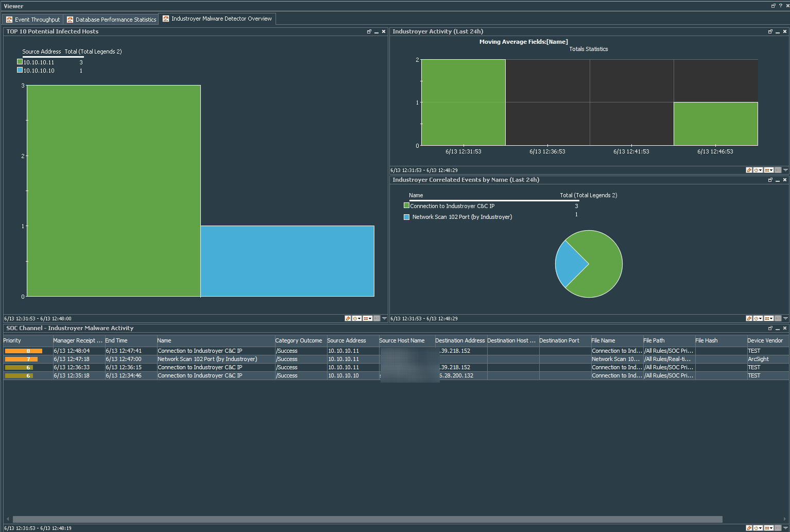790x532 pixels.
Task: Sort by the Priority column header
Action: pyautogui.click(x=27, y=340)
